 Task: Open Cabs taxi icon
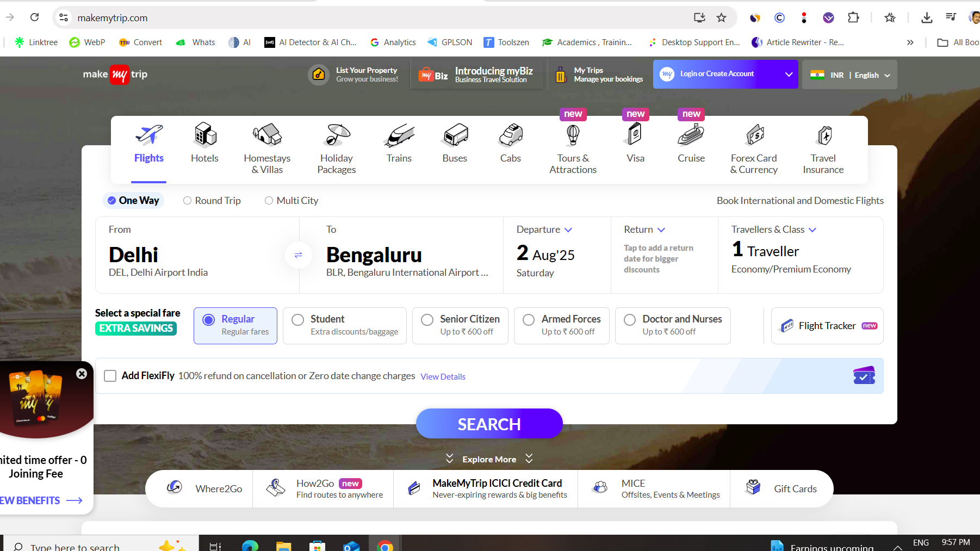(511, 135)
